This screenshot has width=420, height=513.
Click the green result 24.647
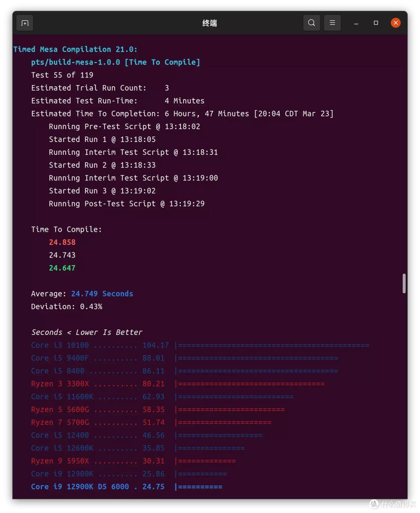(62, 268)
